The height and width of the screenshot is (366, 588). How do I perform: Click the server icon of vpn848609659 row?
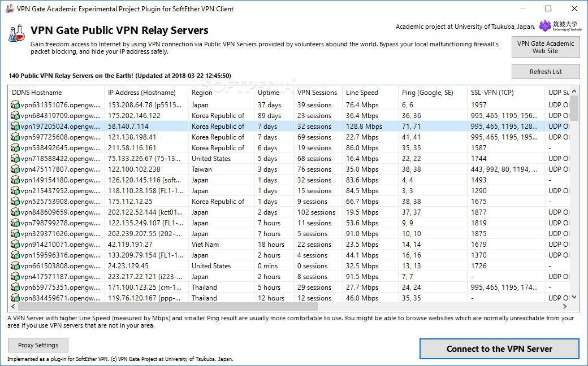coord(15,212)
